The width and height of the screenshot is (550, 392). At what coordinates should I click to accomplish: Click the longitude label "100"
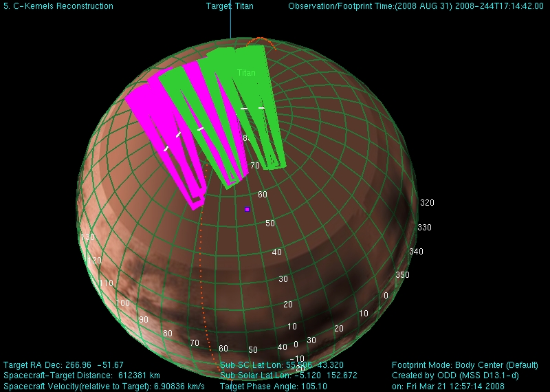123,303
